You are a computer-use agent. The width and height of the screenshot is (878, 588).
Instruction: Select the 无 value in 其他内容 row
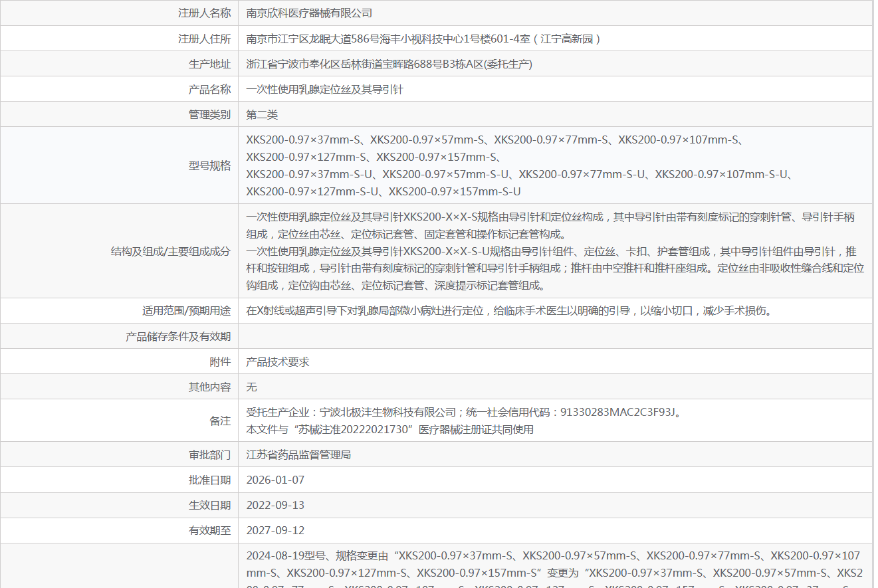pyautogui.click(x=252, y=387)
